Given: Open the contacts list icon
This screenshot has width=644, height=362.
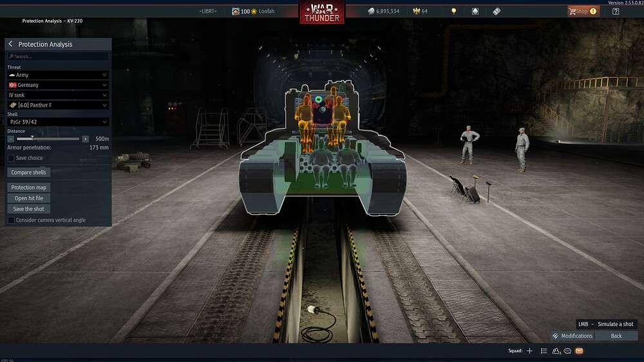Looking at the screenshot, I should [x=556, y=351].
